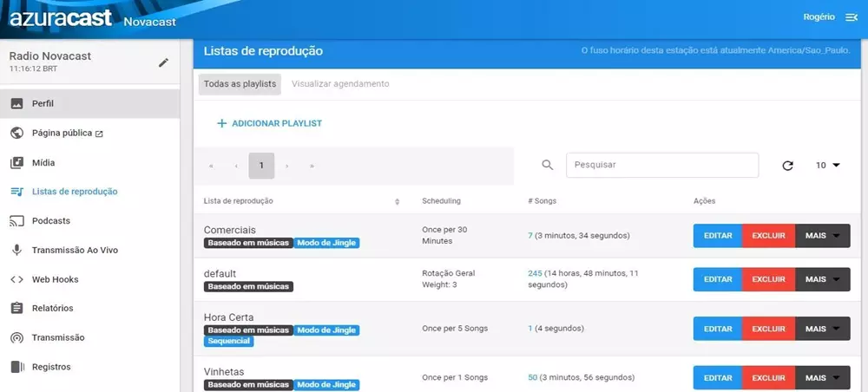Screen dimensions: 868x392
Task: Open Podcasts in the sidebar
Action: 50,221
